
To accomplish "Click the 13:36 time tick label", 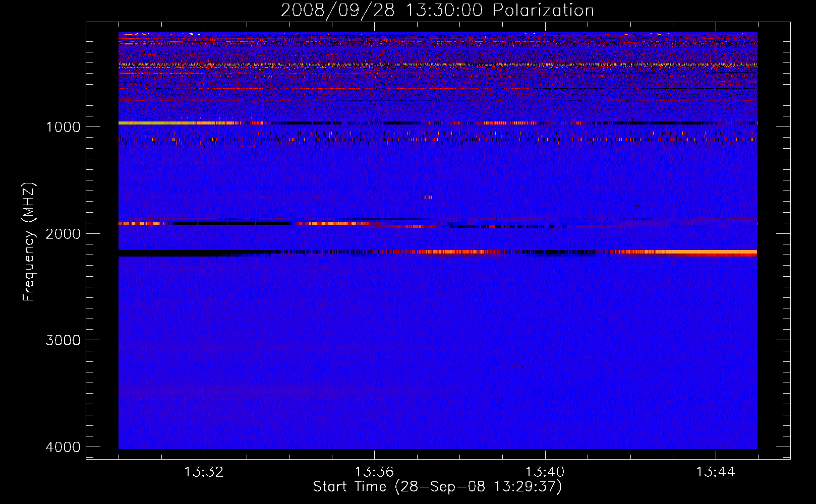I will 374,472.
